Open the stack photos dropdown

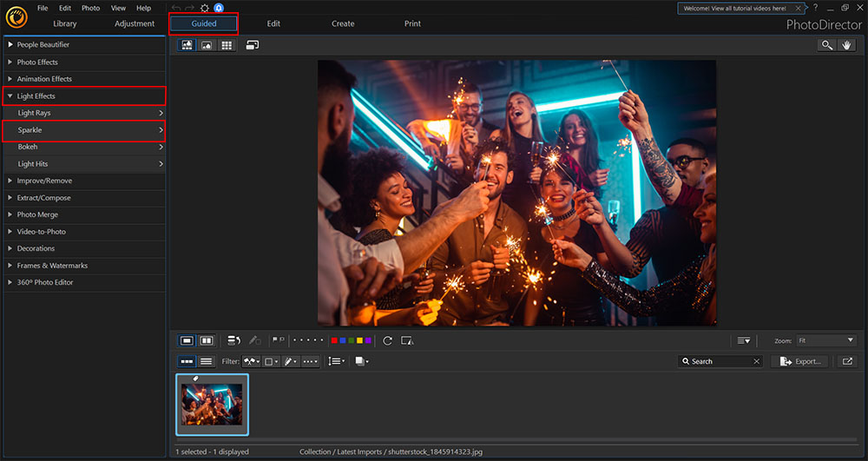coord(361,361)
